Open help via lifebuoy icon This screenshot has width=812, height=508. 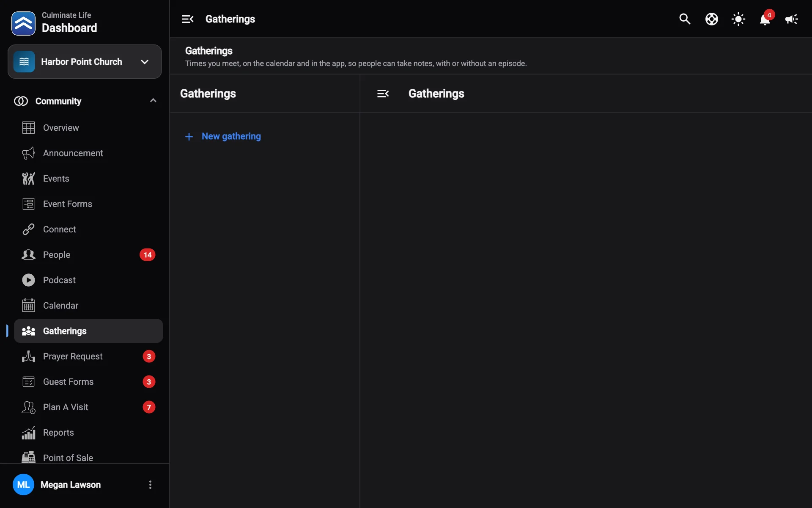(711, 19)
